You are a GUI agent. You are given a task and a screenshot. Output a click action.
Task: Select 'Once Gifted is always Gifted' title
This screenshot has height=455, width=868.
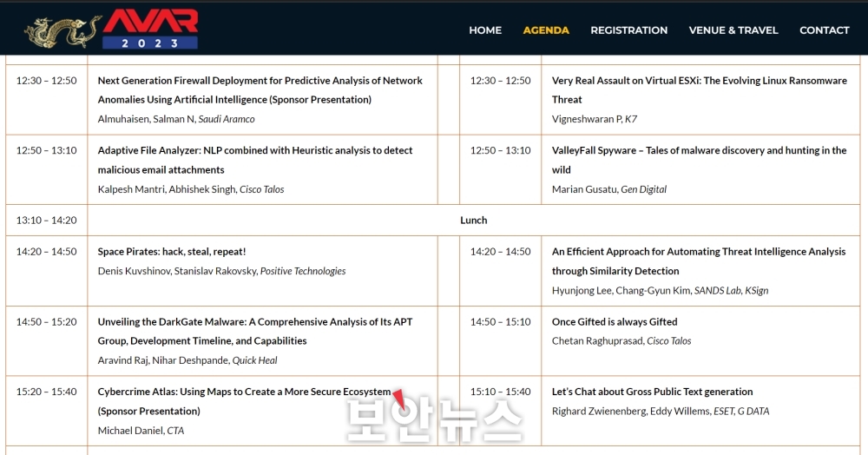[615, 322]
